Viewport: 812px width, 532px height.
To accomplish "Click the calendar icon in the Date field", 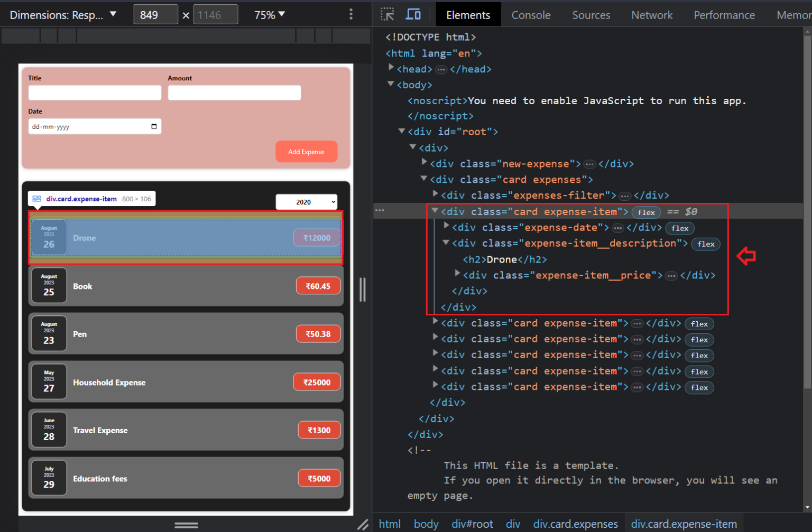I will 154,126.
